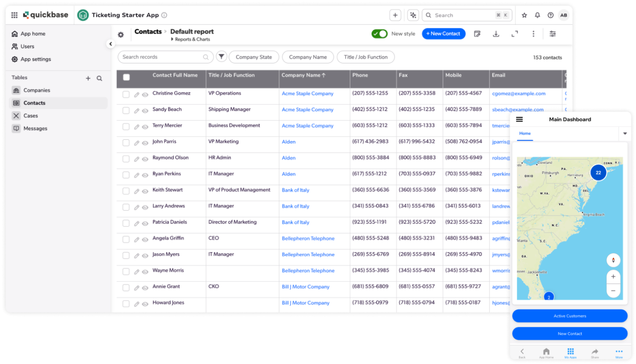Turn off the New style toggle
Screen dimensions: 636x364
[x=379, y=34]
